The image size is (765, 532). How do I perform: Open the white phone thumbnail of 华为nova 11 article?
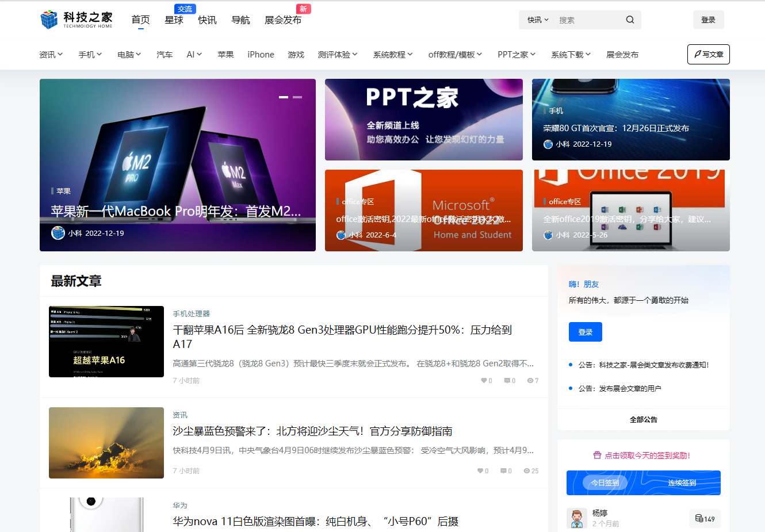tap(106, 515)
